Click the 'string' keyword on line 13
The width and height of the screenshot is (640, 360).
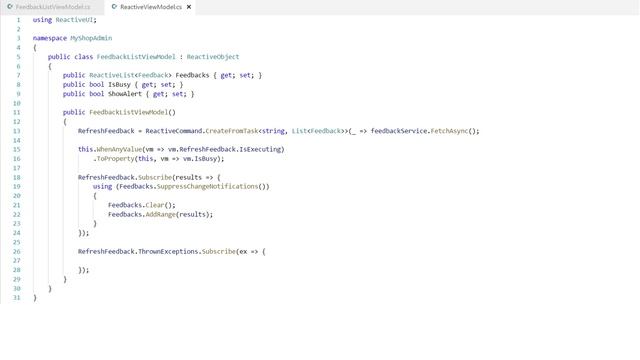[273, 131]
